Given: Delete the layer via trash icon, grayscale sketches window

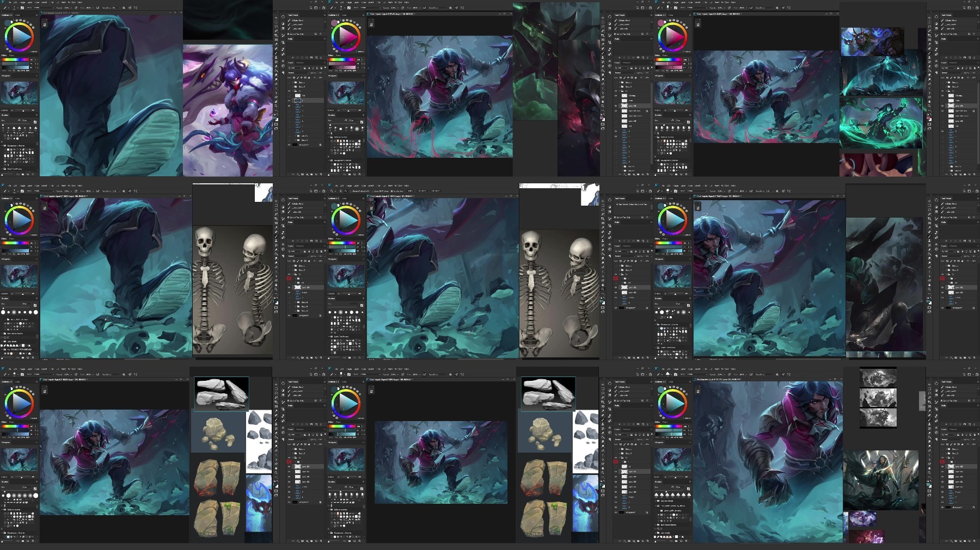Looking at the screenshot, I should click(973, 542).
